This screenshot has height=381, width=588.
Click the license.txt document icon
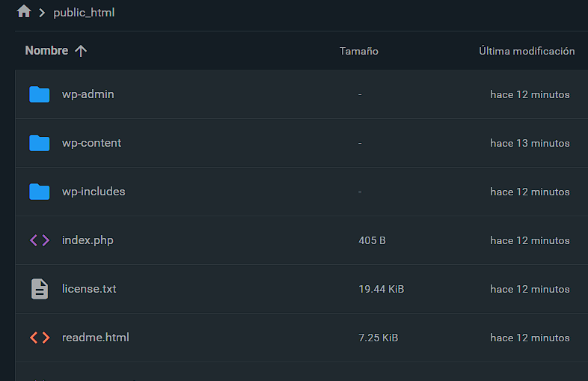click(x=40, y=289)
